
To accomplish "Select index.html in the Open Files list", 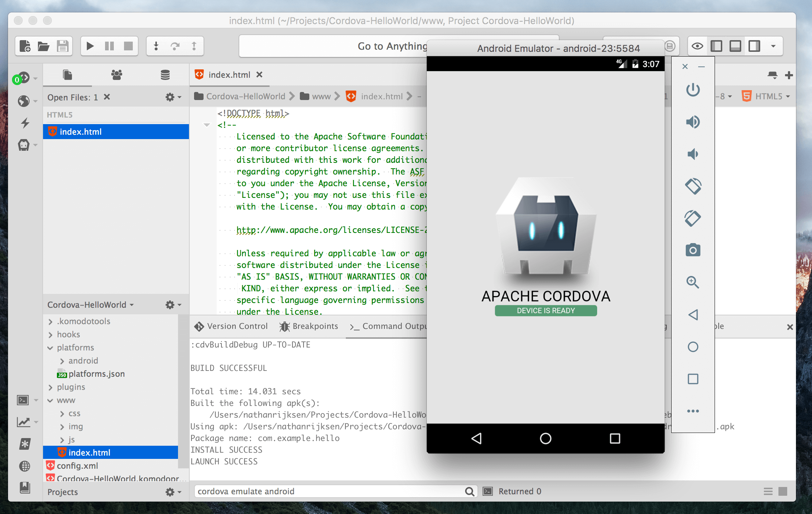I will coord(116,132).
